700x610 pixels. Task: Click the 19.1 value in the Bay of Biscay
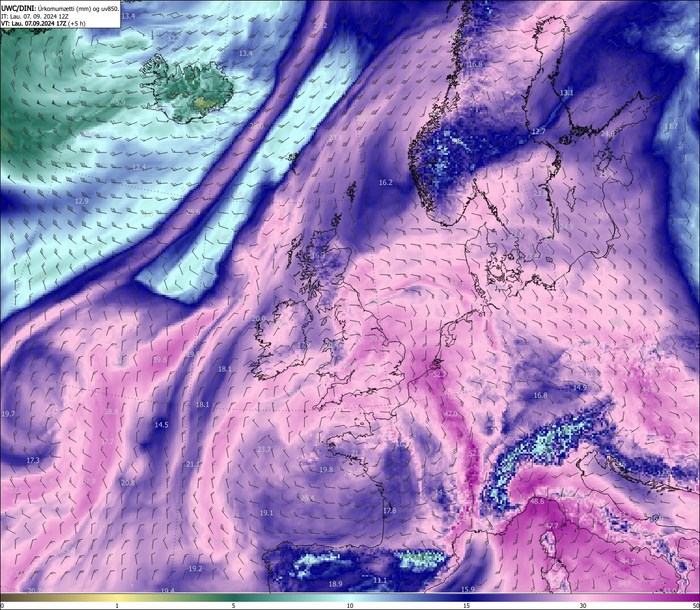266,513
